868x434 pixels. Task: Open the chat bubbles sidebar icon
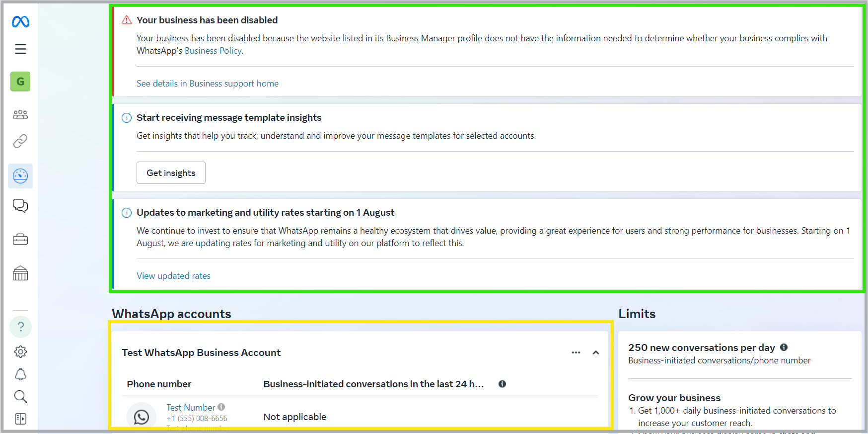pyautogui.click(x=20, y=206)
